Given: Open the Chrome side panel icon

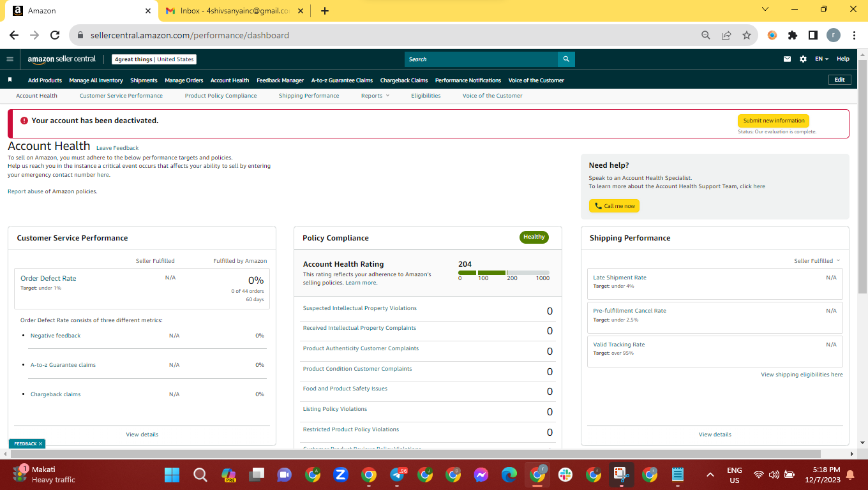Looking at the screenshot, I should click(x=813, y=35).
